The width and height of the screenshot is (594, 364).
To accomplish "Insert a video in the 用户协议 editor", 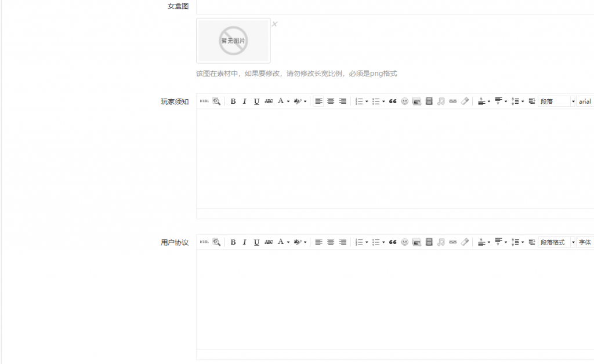I will coord(429,242).
